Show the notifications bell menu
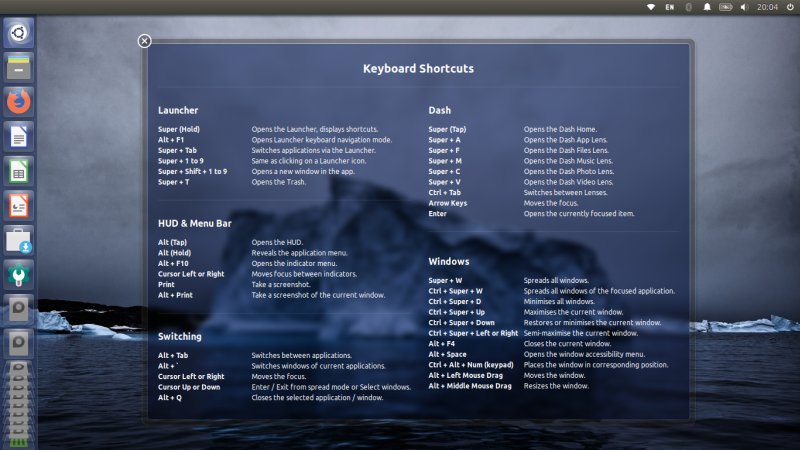 [x=707, y=7]
